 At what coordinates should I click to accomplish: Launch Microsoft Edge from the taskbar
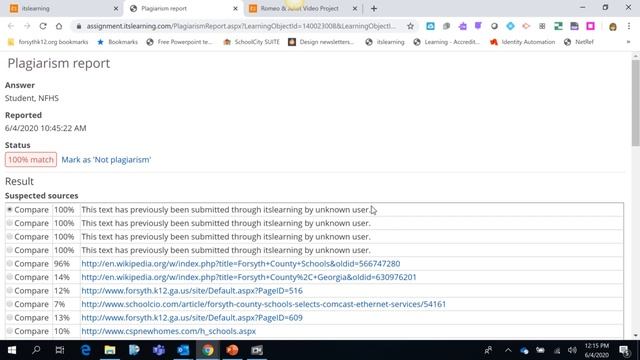tap(86, 350)
